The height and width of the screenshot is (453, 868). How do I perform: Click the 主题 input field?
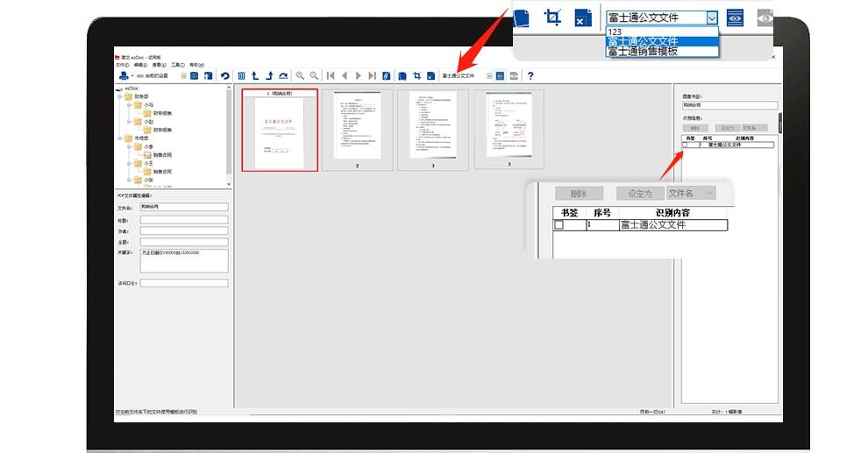pyautogui.click(x=184, y=242)
